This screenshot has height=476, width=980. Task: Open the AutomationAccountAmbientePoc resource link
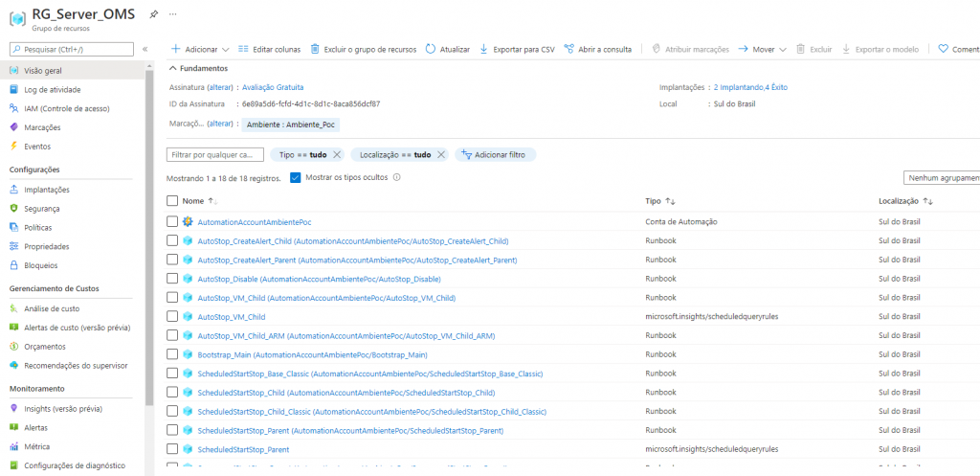tap(255, 222)
